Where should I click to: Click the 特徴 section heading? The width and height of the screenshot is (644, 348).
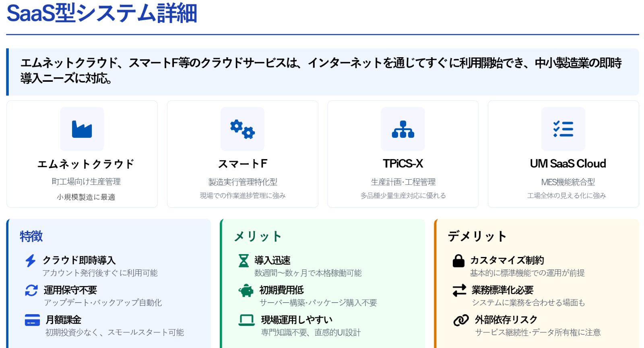[x=31, y=236]
